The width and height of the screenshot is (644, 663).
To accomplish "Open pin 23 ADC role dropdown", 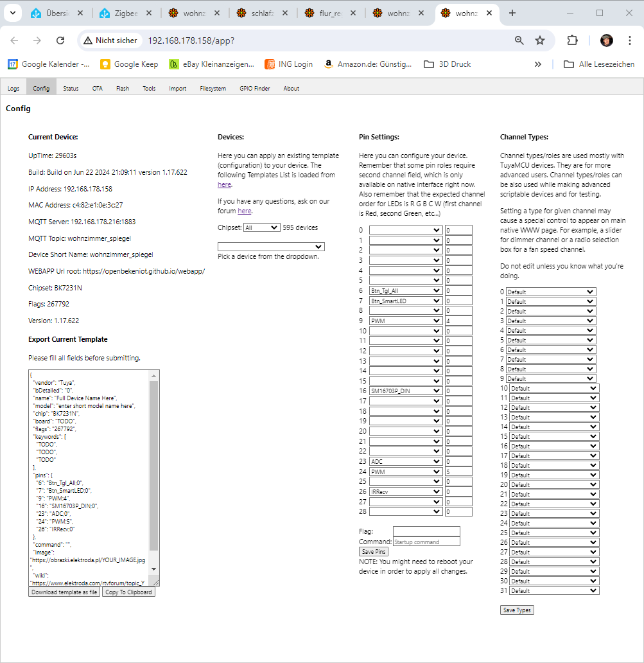I will [x=406, y=461].
